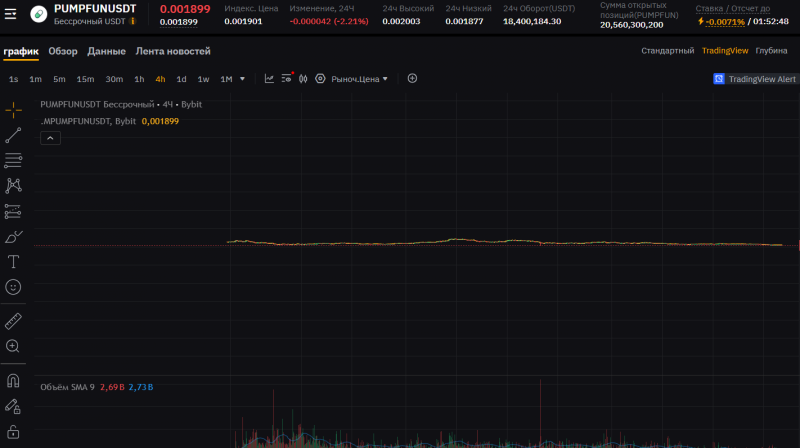Switch to the график tab
Image resolution: width=800 pixels, height=448 pixels.
point(21,51)
